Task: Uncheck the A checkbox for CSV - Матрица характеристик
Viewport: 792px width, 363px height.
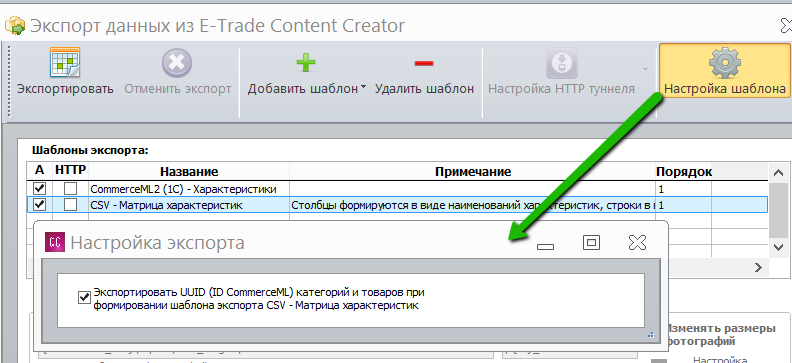Action: pos(39,204)
